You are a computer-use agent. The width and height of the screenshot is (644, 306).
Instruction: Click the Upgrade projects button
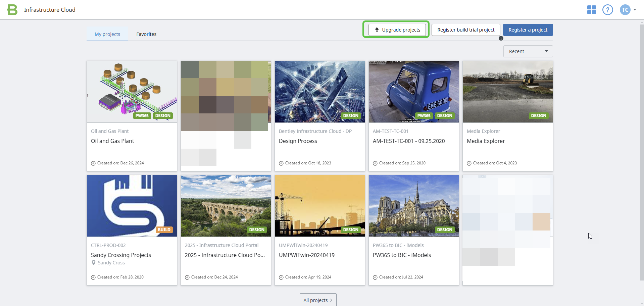pyautogui.click(x=397, y=30)
